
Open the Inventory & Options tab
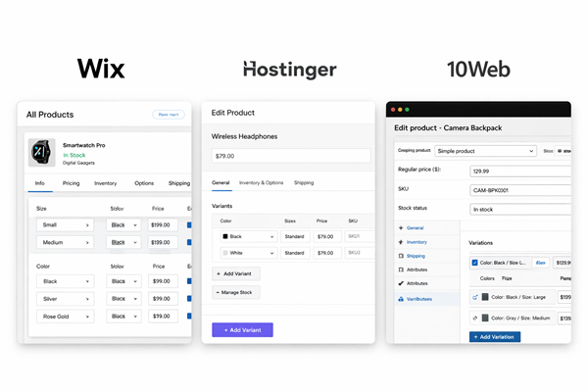click(261, 182)
